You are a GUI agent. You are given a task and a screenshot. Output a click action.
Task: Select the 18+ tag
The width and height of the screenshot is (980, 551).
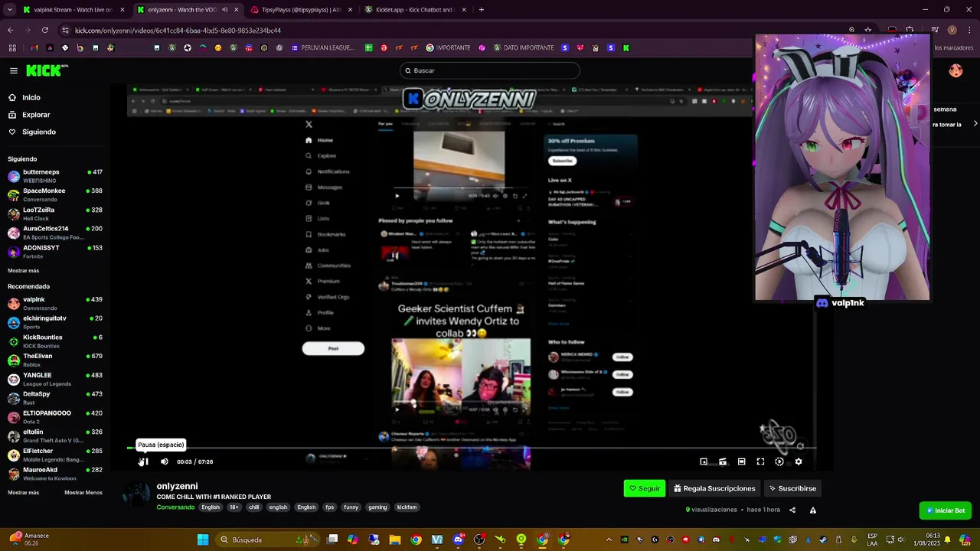234,507
